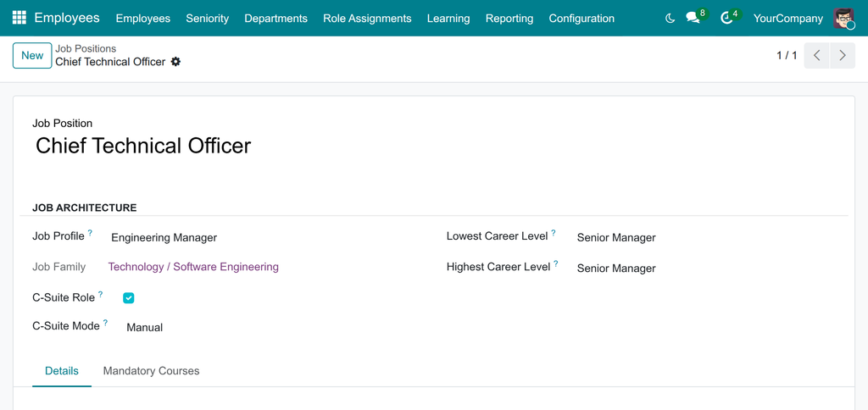Open the gear actions menu beside record title
Image resolution: width=868 pixels, height=410 pixels.
[x=175, y=62]
